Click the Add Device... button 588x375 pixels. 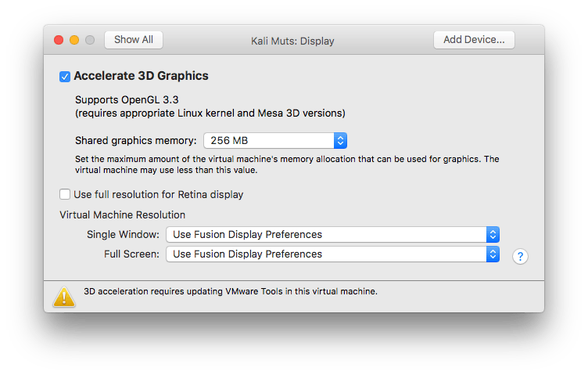[x=474, y=39]
